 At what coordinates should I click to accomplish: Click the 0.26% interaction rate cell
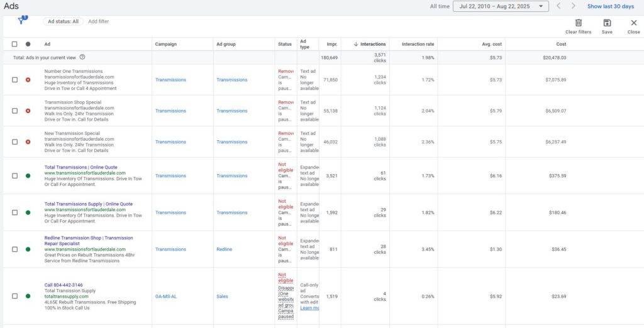coord(428,296)
